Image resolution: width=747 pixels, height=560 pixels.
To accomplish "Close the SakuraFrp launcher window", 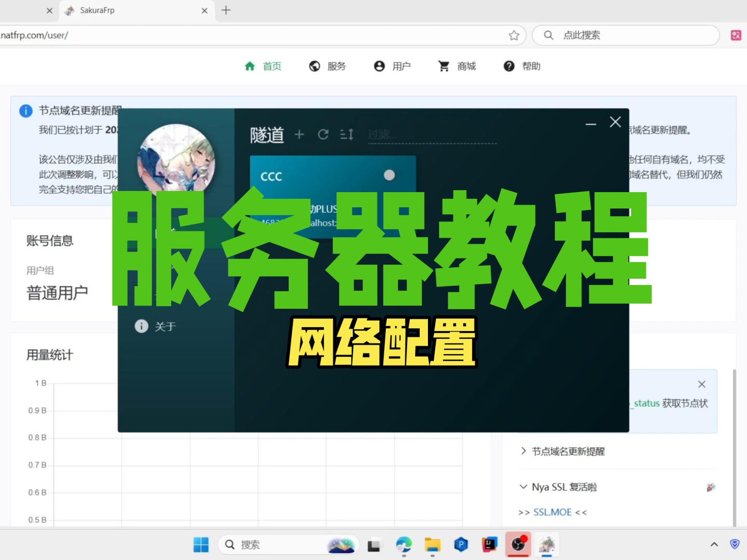I will (x=615, y=122).
